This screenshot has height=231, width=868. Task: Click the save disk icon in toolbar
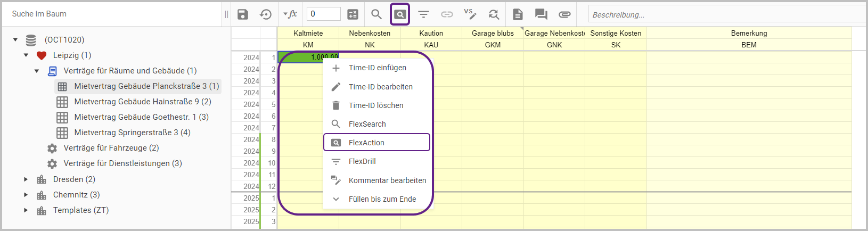tap(243, 14)
